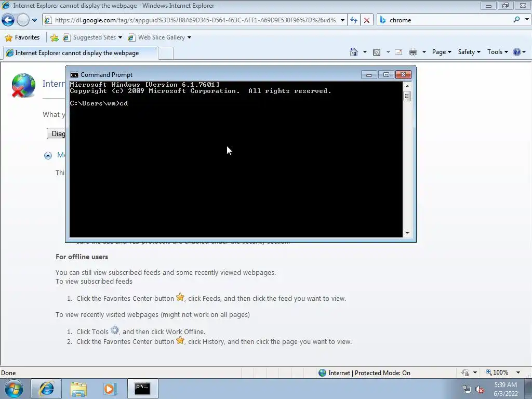Select the Internet Explorer cannot display tab
This screenshot has height=399, width=532.
click(x=81, y=53)
